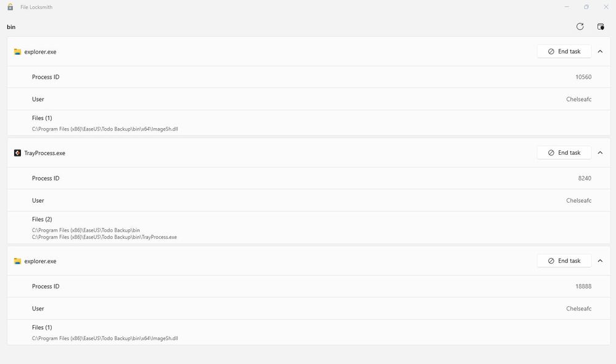Click the bin\TrayProcess.exe file path
The height and width of the screenshot is (364, 616).
click(x=104, y=237)
